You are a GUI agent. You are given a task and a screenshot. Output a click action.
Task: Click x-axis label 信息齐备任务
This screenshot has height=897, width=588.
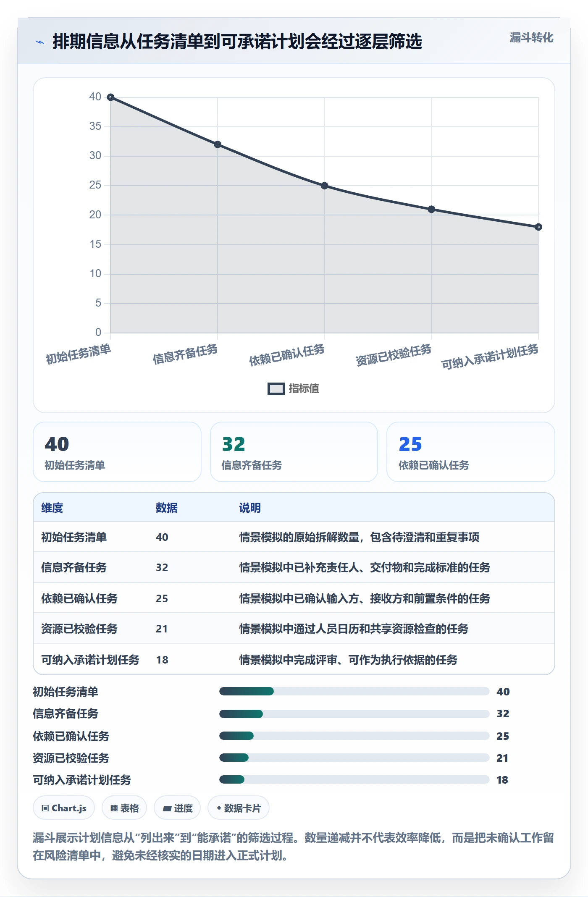[x=185, y=354]
